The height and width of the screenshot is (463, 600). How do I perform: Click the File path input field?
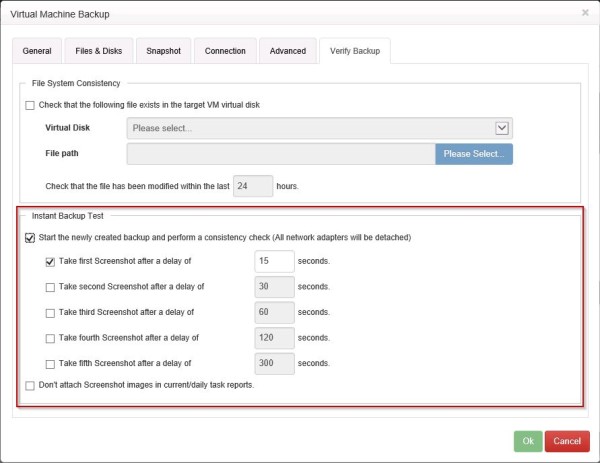point(280,154)
